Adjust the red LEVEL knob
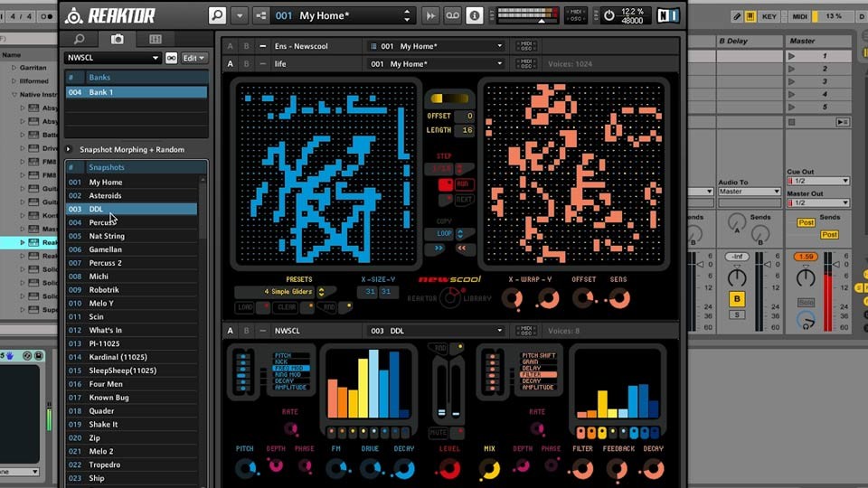868x488 pixels. 449,469
